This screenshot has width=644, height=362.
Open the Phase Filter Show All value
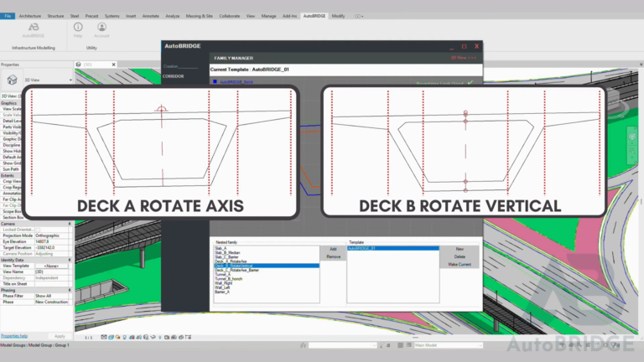[x=53, y=296]
